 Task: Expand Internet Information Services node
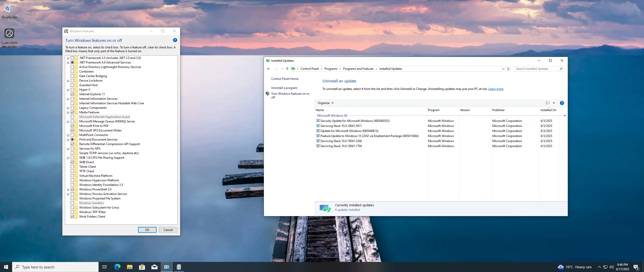[68, 99]
